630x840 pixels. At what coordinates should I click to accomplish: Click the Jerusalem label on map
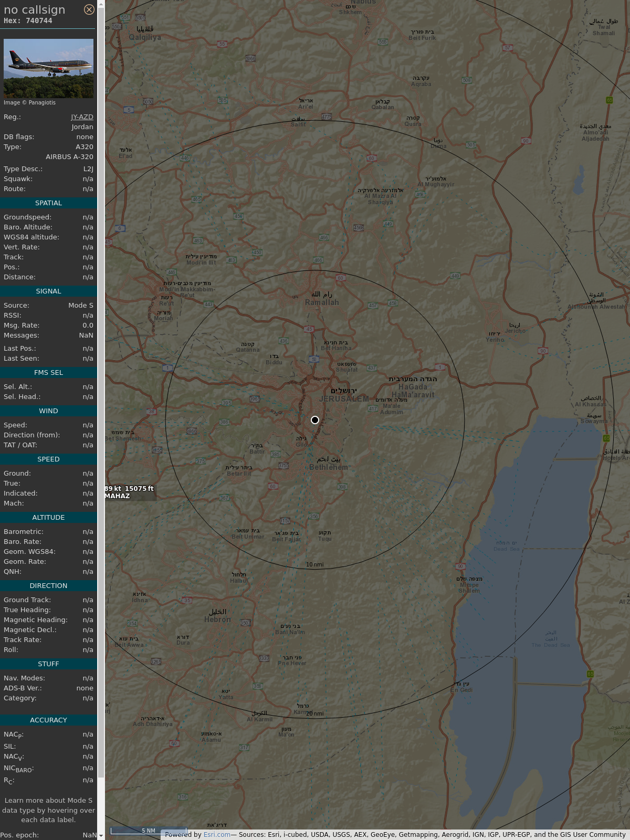pos(344,398)
